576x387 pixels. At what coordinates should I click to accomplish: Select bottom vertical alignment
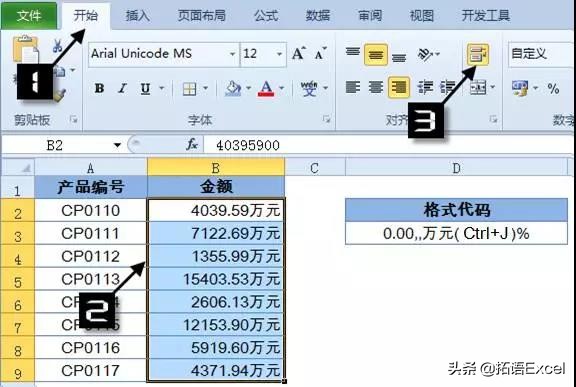tap(399, 57)
